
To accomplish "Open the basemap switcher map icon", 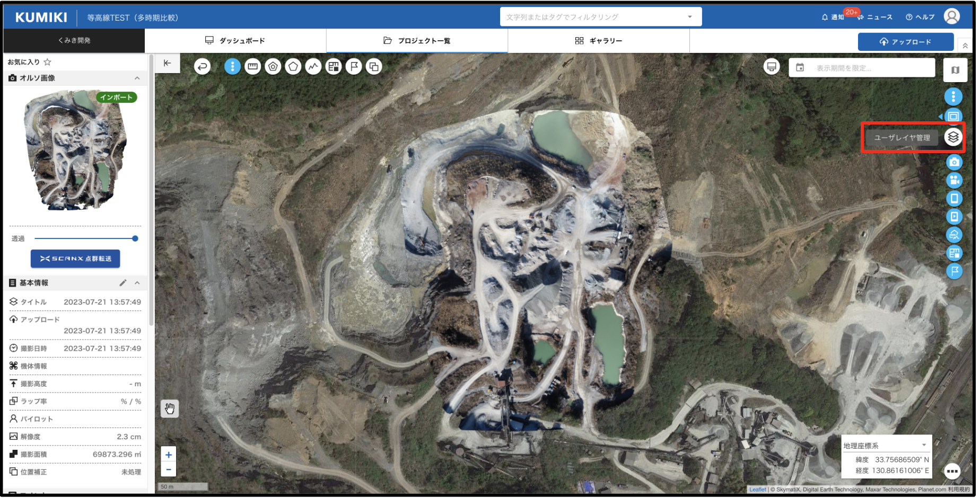I will (955, 70).
